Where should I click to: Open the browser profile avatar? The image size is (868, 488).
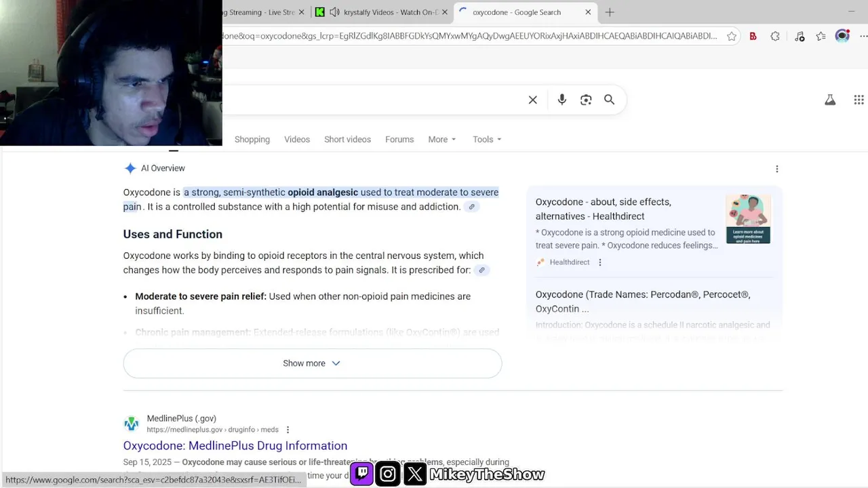click(842, 36)
